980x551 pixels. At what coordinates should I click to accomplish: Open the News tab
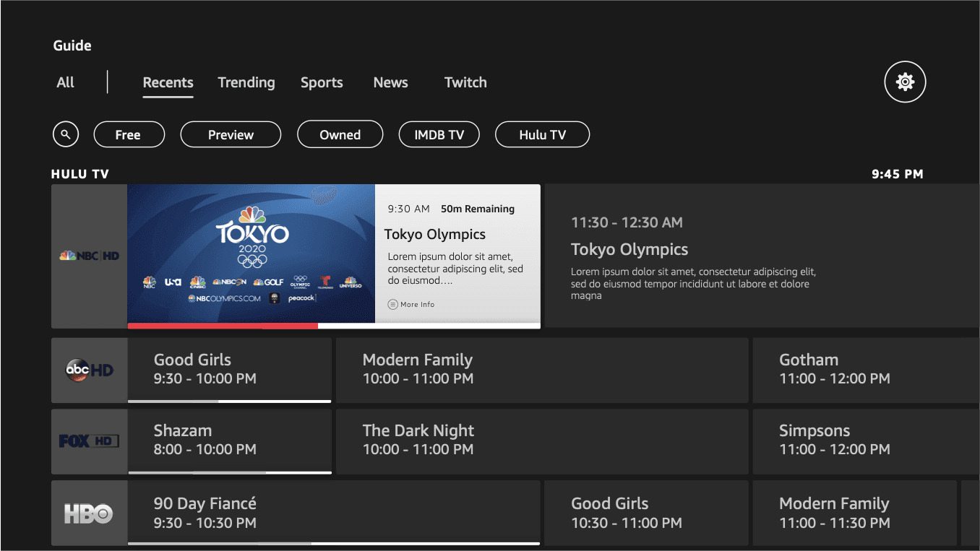tap(391, 82)
